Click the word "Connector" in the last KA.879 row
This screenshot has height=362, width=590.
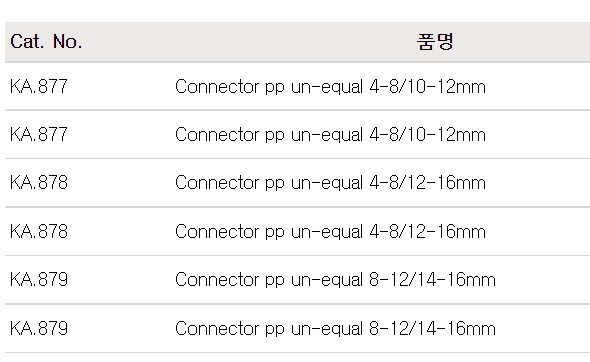[217, 328]
